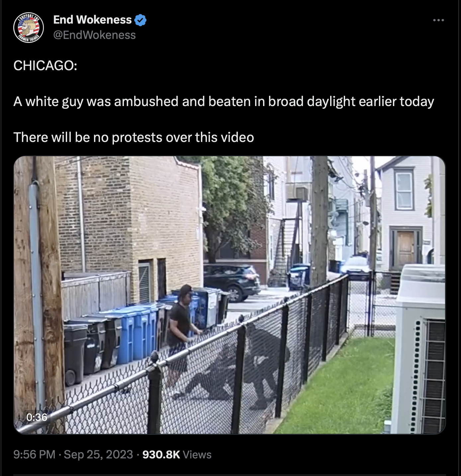Click the white house door in video
The image size is (461, 476).
point(406,248)
